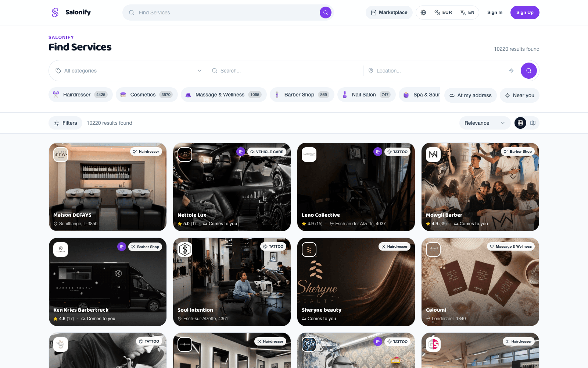
Task: Click the Ken Kries Barbertruck logo avatar
Action: (x=61, y=250)
